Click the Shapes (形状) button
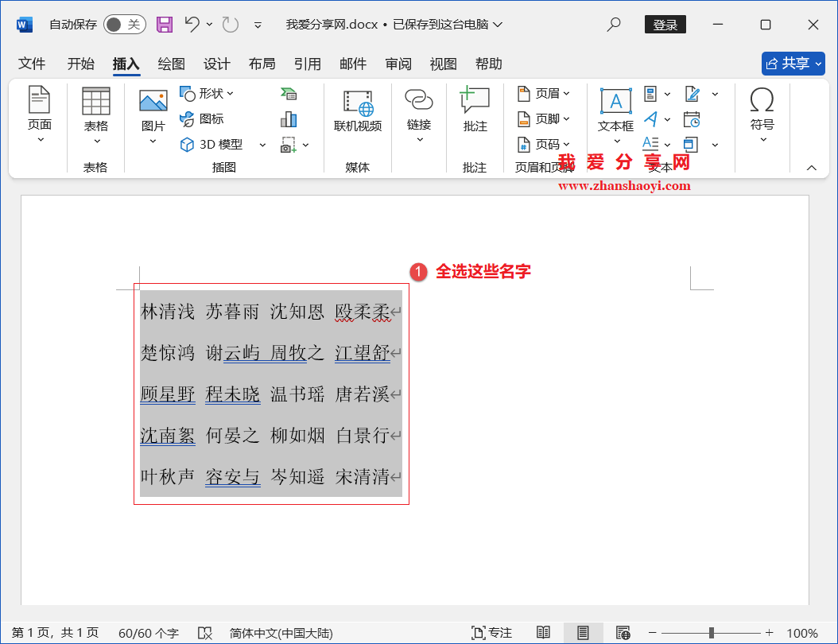This screenshot has height=644, width=838. point(208,94)
